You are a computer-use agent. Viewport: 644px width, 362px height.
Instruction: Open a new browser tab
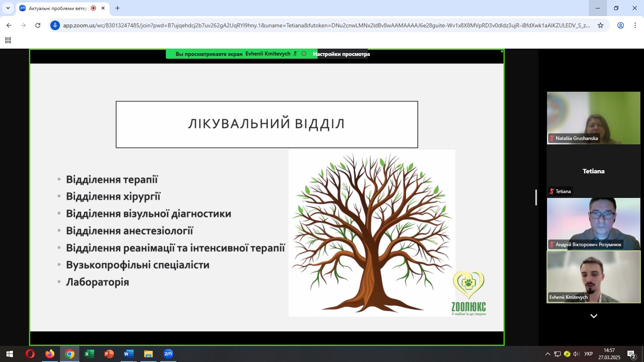tap(118, 8)
